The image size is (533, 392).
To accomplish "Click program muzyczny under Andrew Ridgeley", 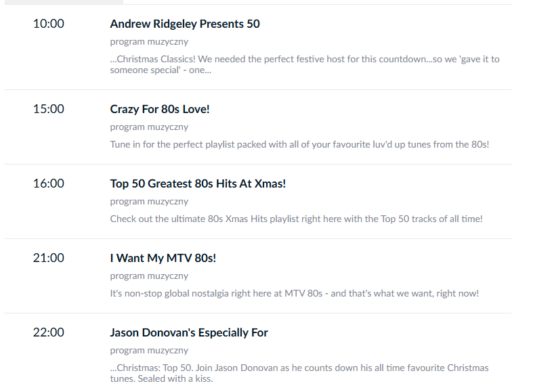I will point(149,42).
